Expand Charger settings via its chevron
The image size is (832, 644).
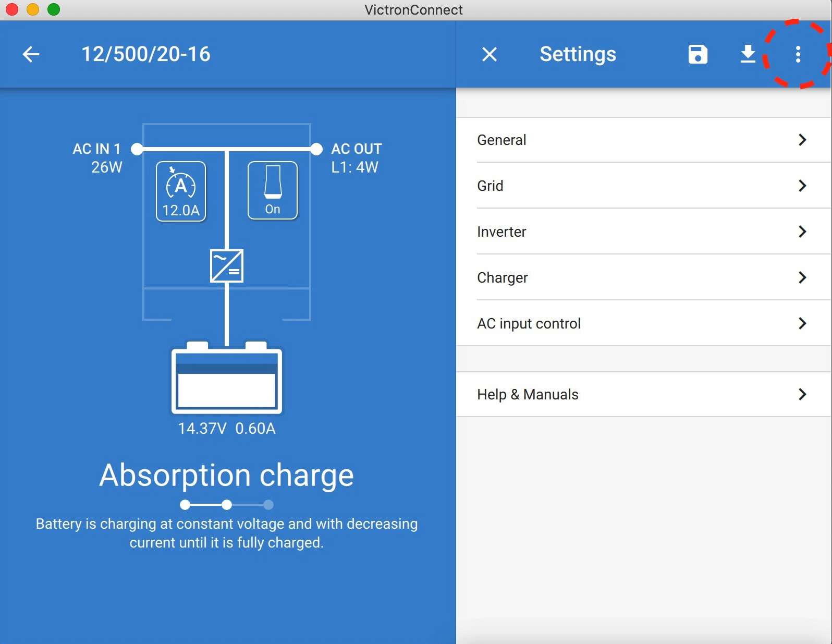click(802, 277)
